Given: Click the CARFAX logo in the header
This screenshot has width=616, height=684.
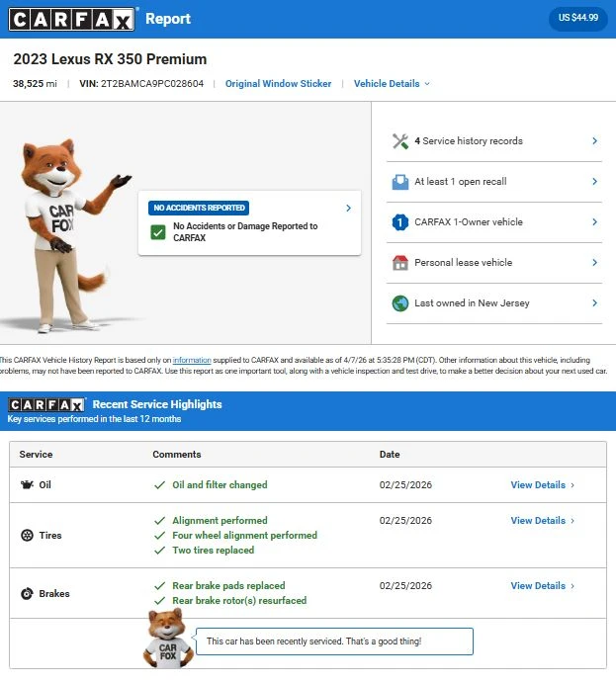Looking at the screenshot, I should [71, 19].
